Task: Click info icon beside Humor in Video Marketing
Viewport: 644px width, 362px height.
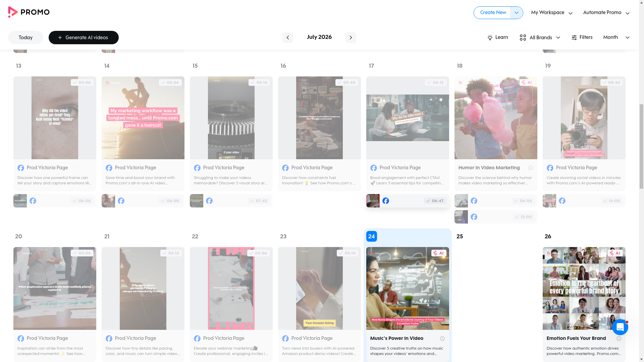Action: [x=530, y=168]
